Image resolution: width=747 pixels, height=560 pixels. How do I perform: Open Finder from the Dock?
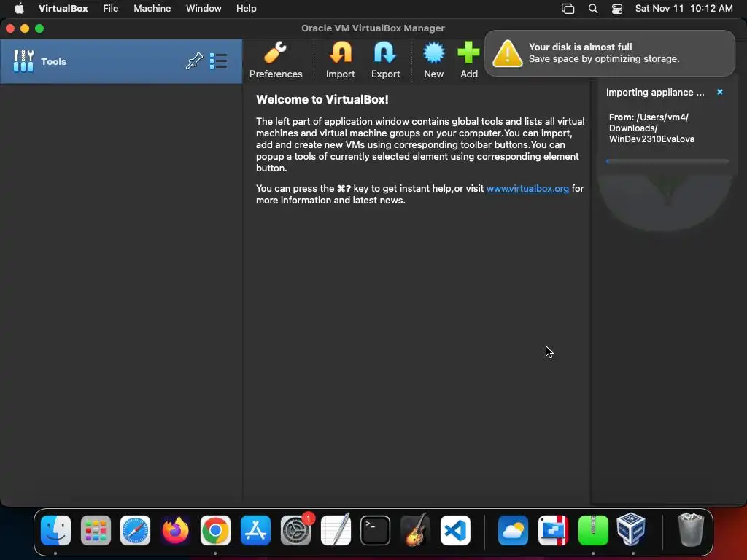(x=55, y=530)
